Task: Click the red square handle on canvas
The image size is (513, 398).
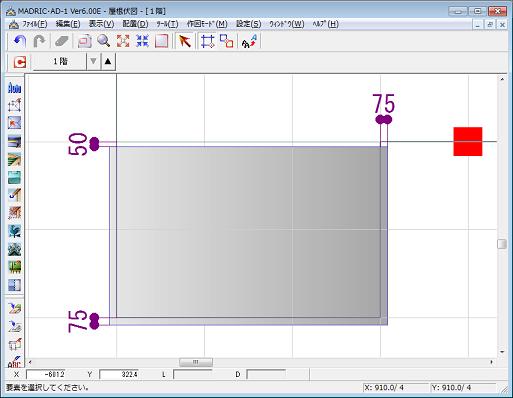Action: pyautogui.click(x=468, y=141)
